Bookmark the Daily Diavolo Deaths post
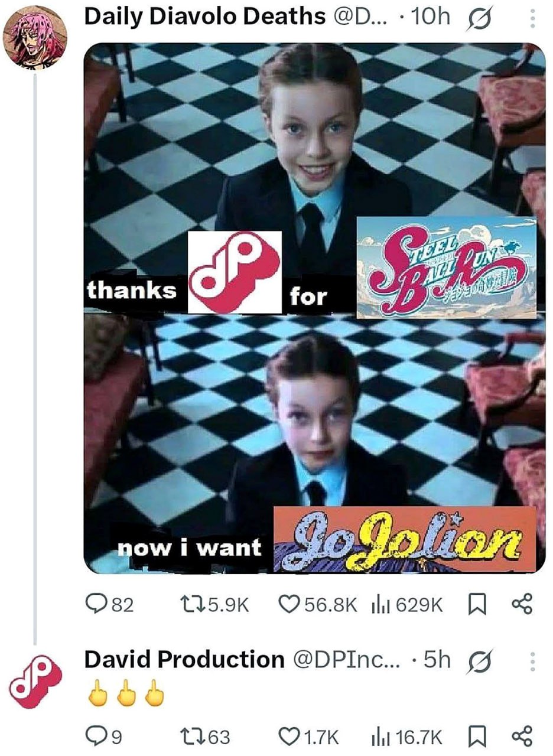Image resolution: width=553 pixels, height=756 pixels. [x=476, y=604]
